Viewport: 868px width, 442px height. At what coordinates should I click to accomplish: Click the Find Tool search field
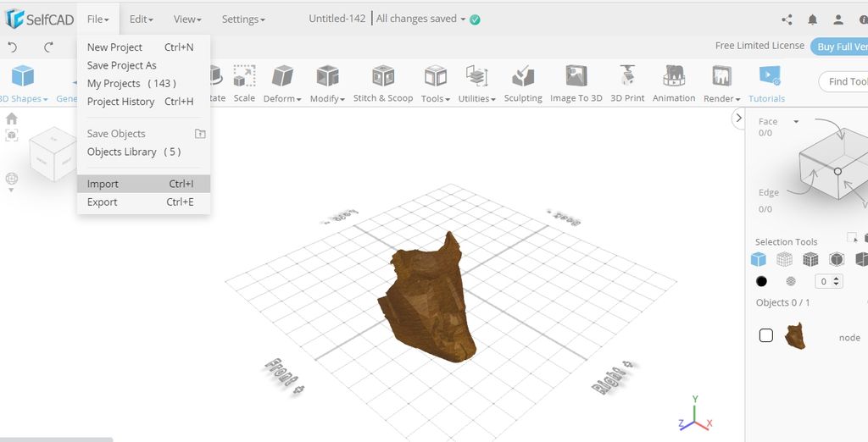point(844,81)
